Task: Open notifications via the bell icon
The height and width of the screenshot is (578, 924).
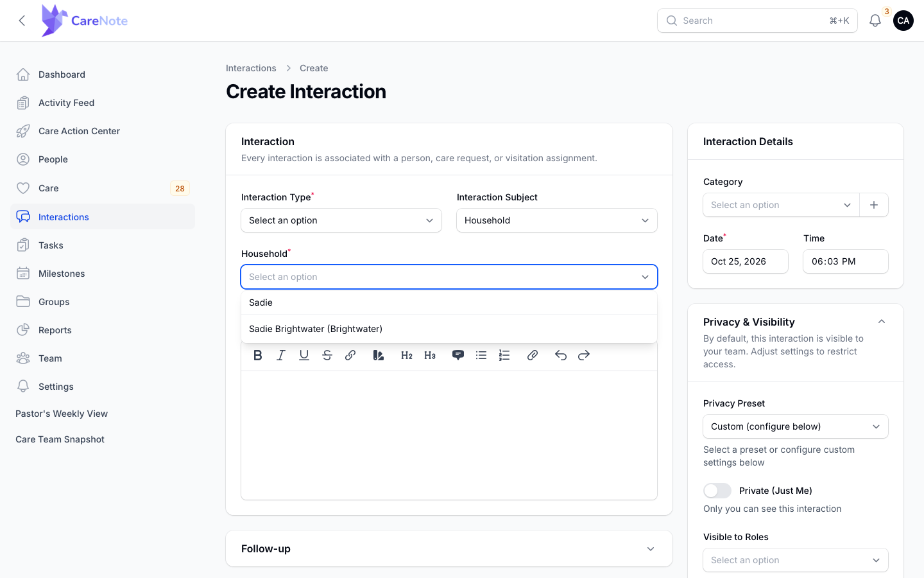Action: [875, 21]
